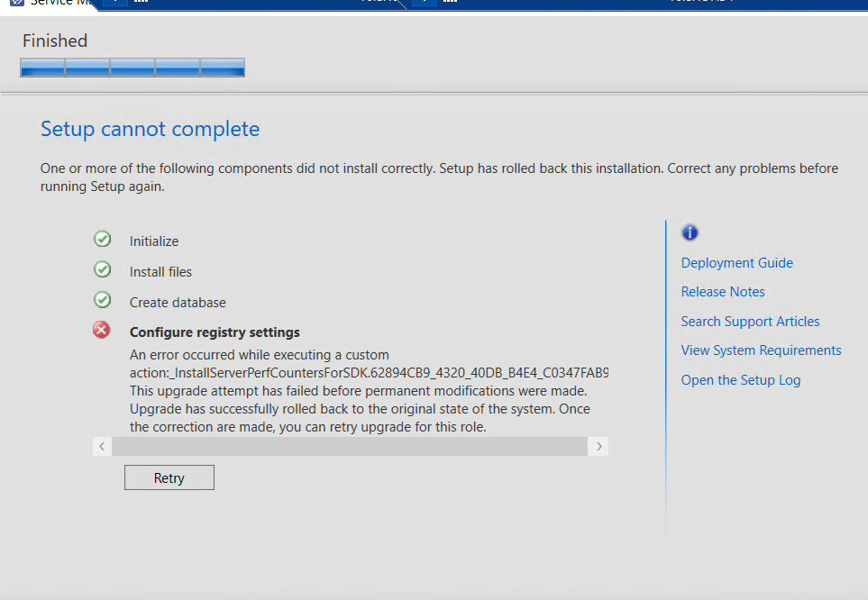Click the blue information icon

click(x=690, y=232)
